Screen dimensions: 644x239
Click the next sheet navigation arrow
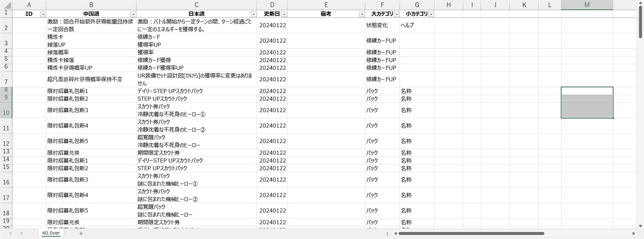point(21,233)
